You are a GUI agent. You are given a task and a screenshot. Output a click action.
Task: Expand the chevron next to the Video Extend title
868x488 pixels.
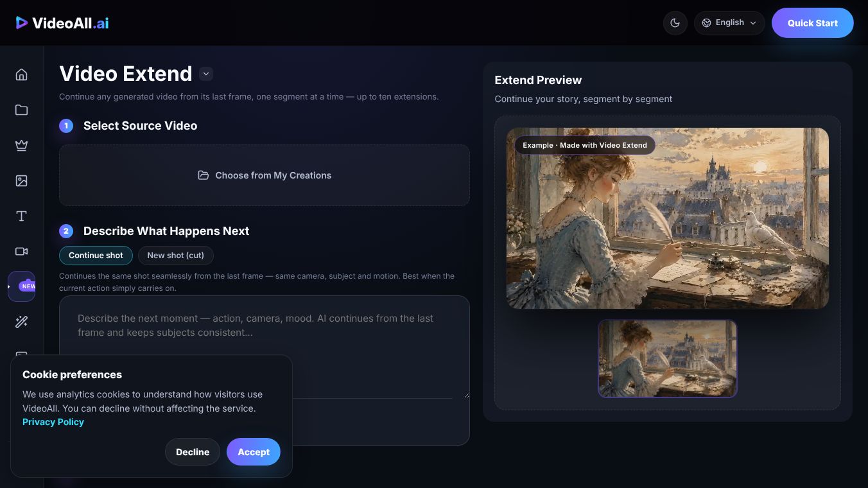(206, 74)
